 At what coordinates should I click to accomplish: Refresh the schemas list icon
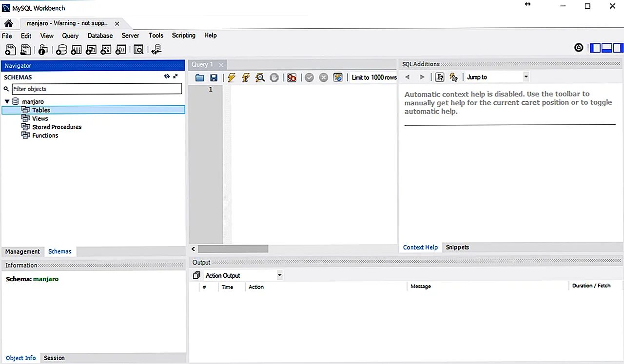(167, 77)
